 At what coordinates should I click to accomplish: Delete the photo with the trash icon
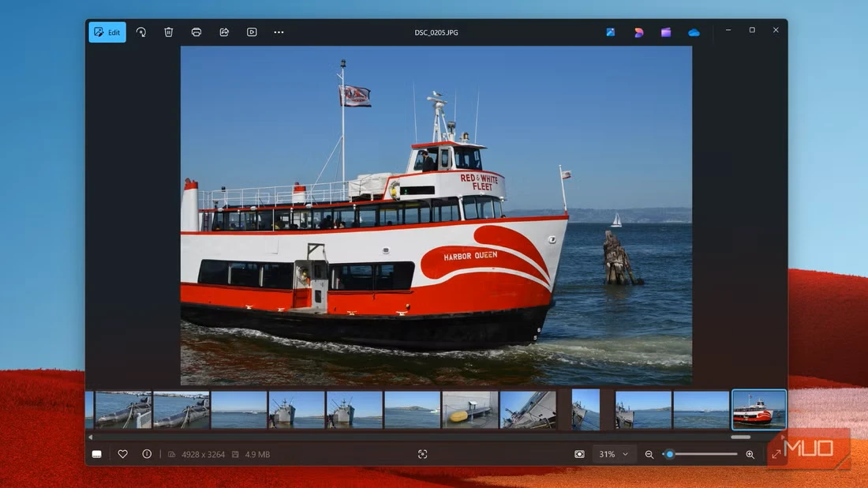point(168,32)
